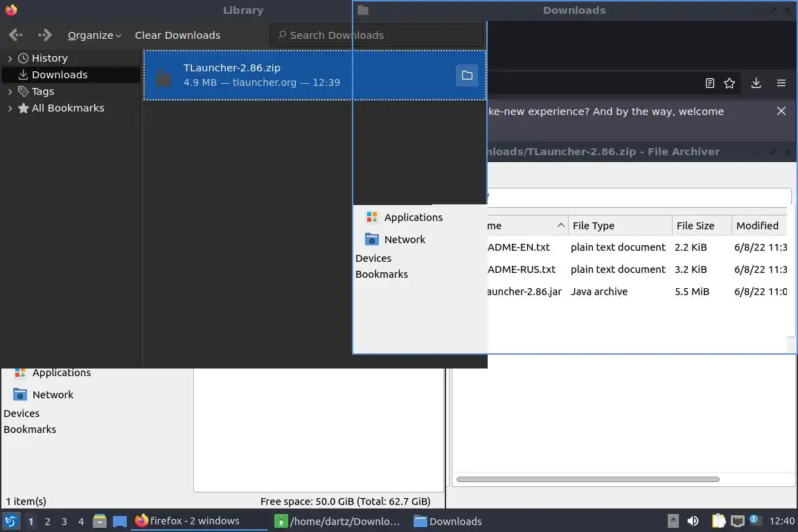The width and height of the screenshot is (798, 532).
Task: Switch to virtual desktop 2
Action: 48,522
